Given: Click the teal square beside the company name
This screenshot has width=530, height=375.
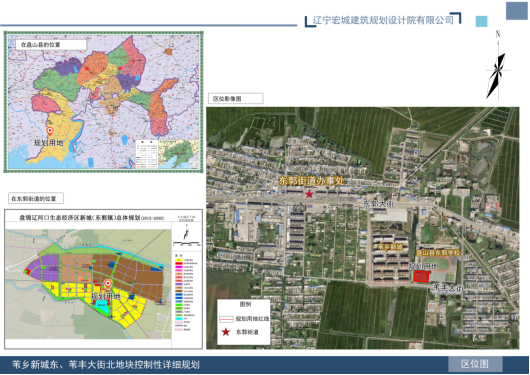Looking at the screenshot, I should point(482,21).
